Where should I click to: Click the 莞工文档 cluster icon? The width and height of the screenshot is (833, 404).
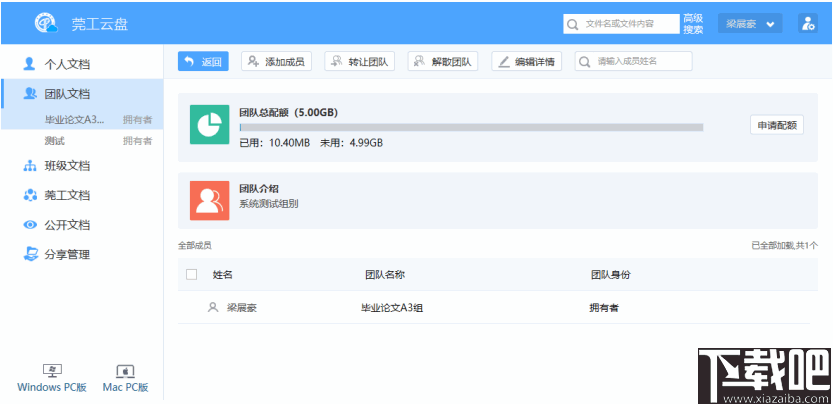coord(30,195)
